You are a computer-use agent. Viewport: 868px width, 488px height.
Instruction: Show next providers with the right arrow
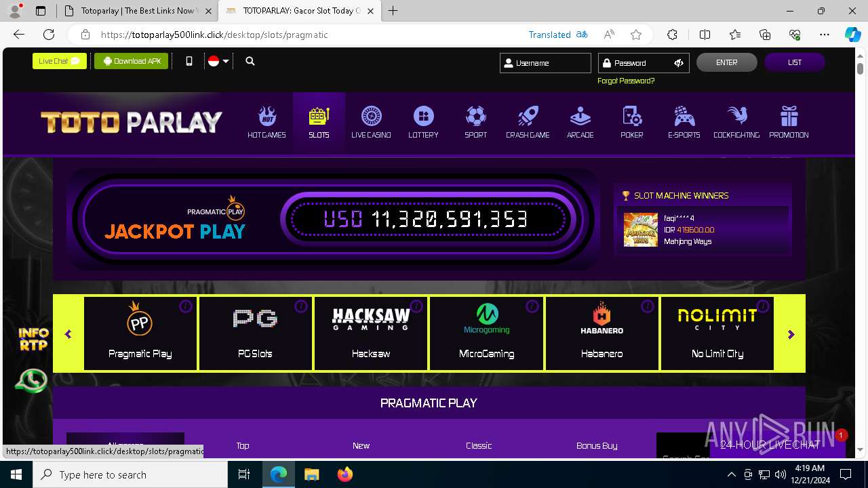[791, 334]
